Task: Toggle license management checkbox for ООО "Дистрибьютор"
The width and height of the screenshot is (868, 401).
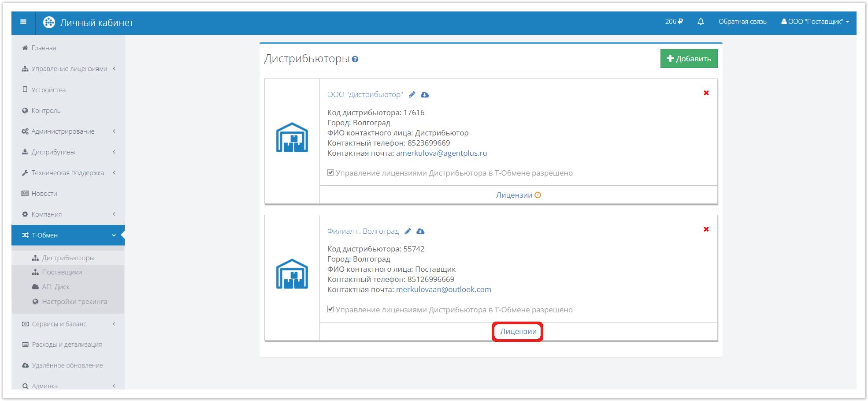Action: click(x=330, y=172)
